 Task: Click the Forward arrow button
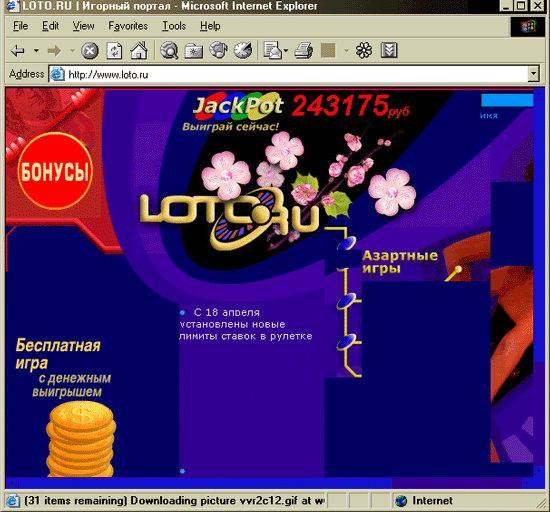pos(54,51)
